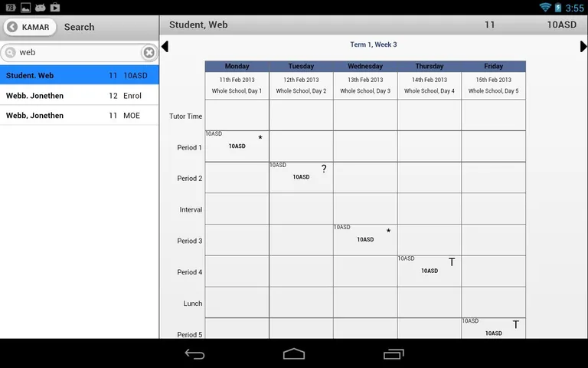588x368 pixels.
Task: Clear the search field with the X icon
Action: pos(149,53)
